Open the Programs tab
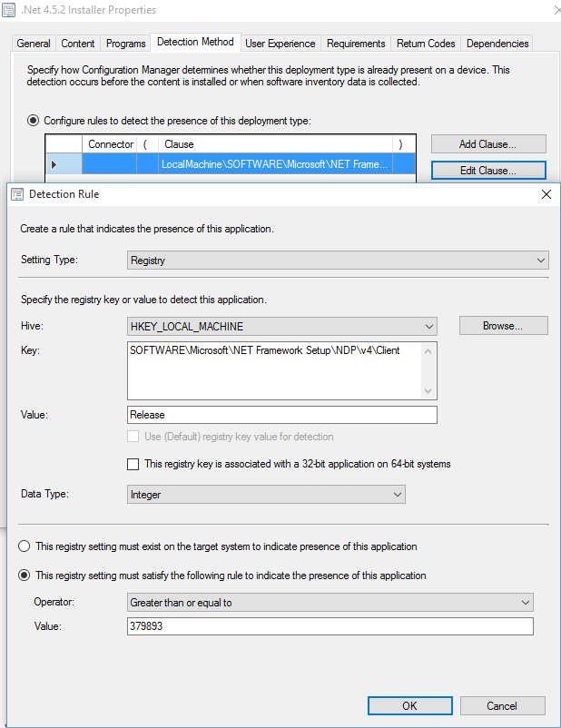 pyautogui.click(x=125, y=44)
